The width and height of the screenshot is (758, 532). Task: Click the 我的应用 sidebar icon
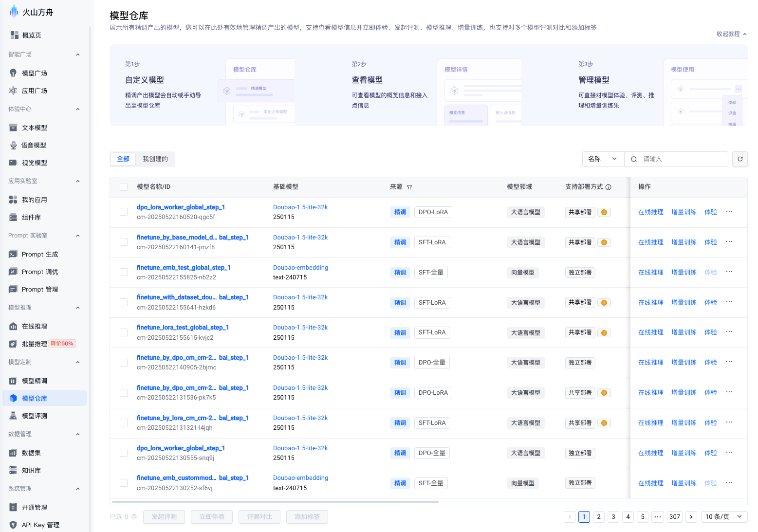coord(13,200)
